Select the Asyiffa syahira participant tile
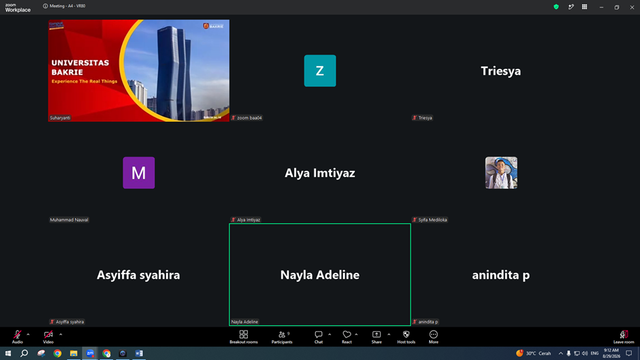The image size is (640, 360). coord(139,275)
